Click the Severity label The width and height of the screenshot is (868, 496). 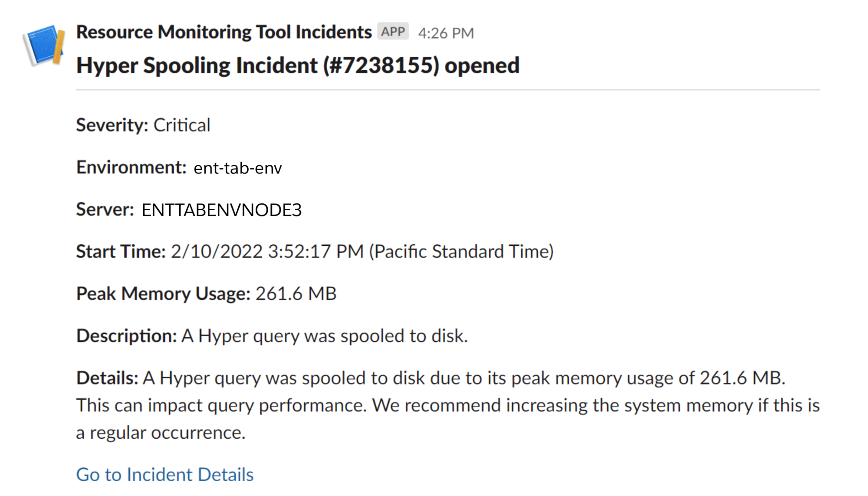pos(112,125)
